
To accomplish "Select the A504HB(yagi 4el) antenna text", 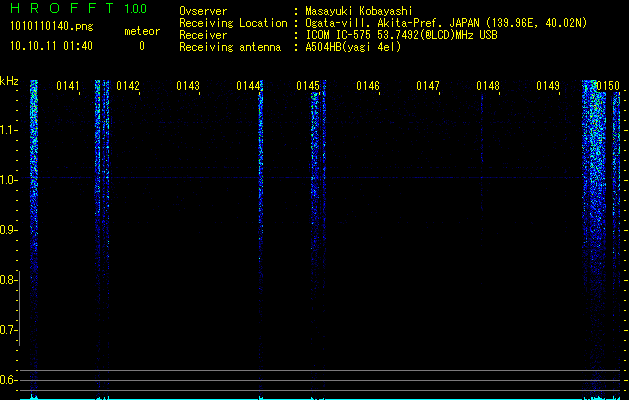I will (353, 47).
